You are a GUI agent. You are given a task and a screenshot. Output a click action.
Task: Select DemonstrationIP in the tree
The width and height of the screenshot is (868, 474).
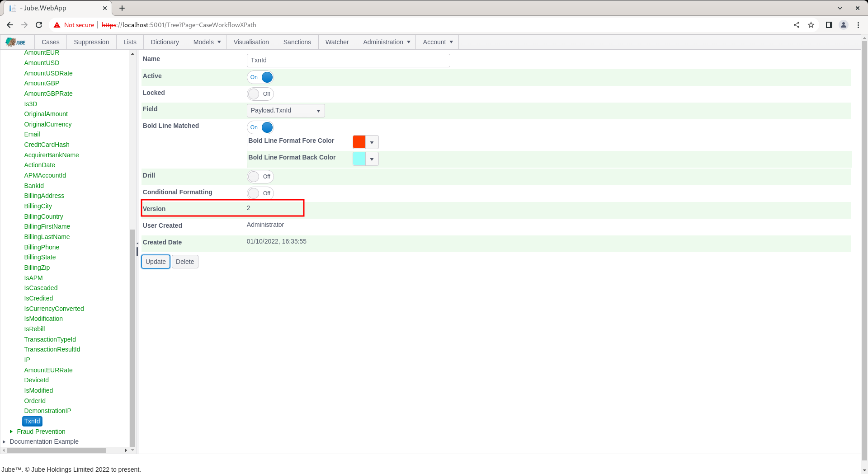tap(48, 411)
